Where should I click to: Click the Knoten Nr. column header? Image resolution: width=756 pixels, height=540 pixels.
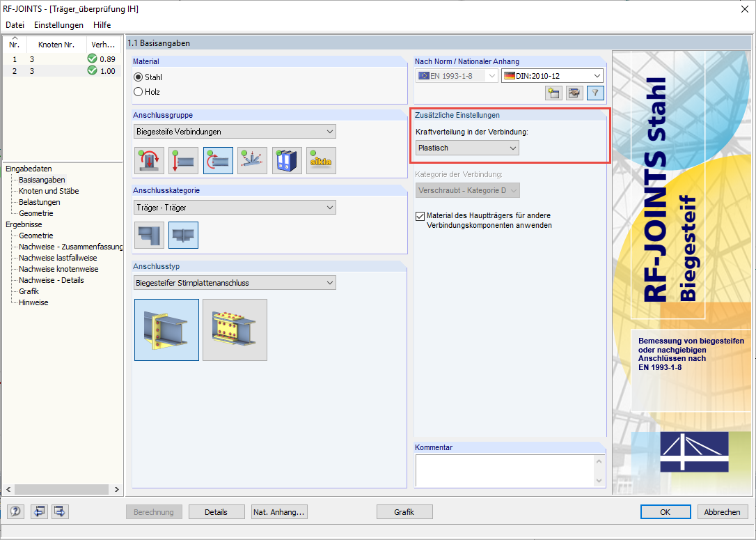(x=56, y=44)
